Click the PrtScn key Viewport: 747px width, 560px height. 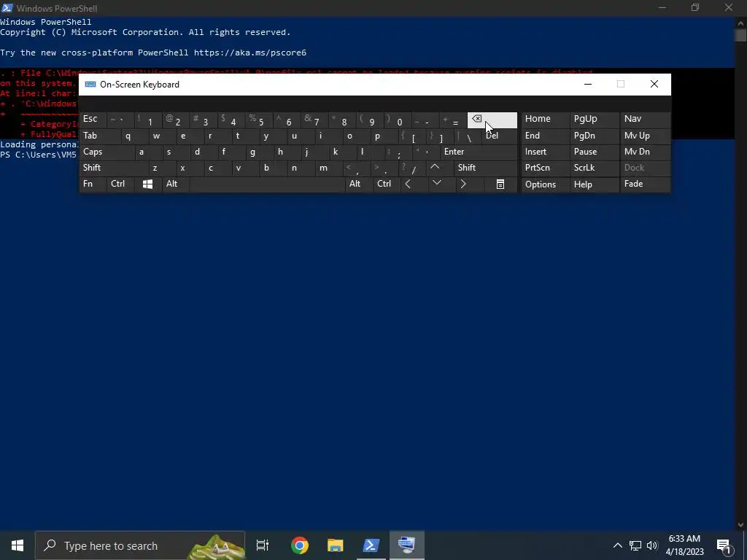(546, 168)
